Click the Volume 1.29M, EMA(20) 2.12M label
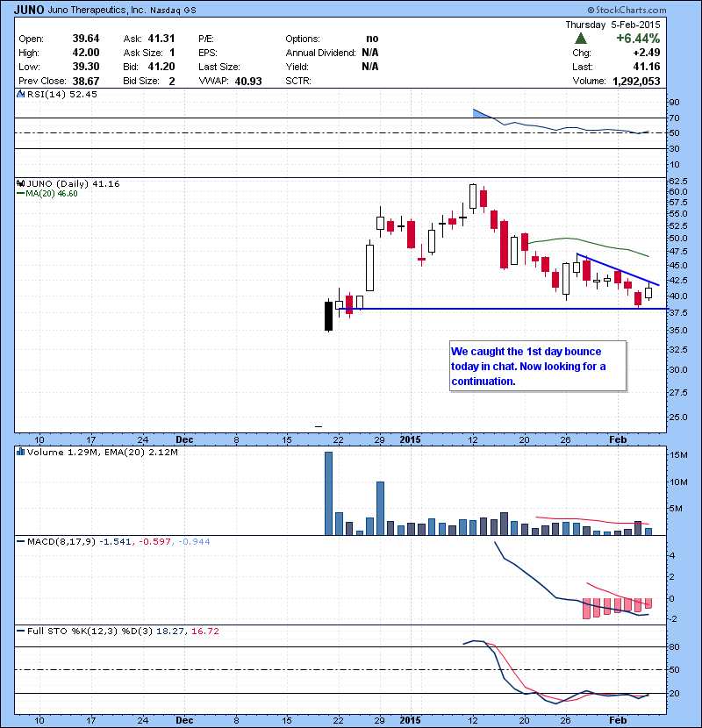702x728 pixels. 102,452
